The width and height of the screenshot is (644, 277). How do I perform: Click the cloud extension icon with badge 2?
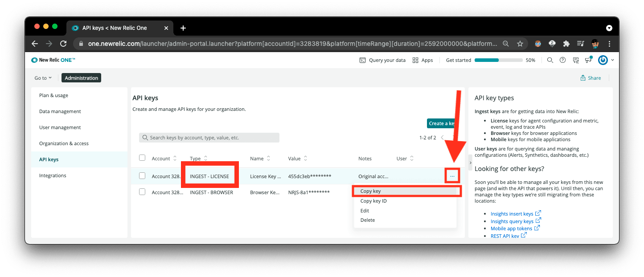click(x=552, y=44)
